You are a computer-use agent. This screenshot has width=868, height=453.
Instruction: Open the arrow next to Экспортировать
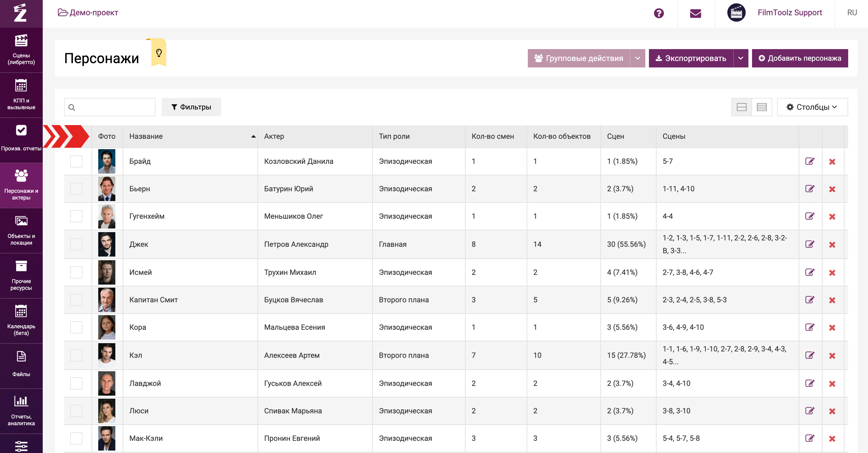[740, 58]
